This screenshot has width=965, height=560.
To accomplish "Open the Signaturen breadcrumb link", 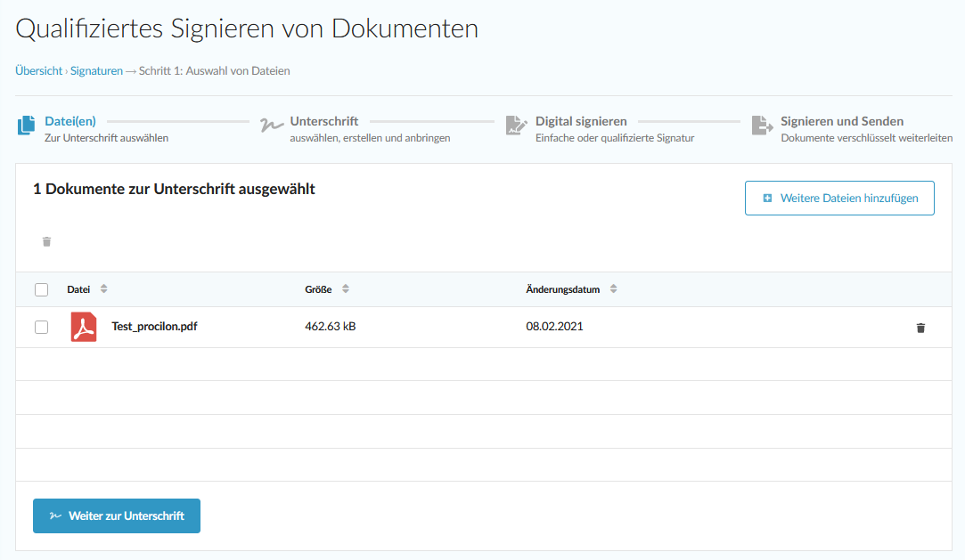I will click(96, 70).
